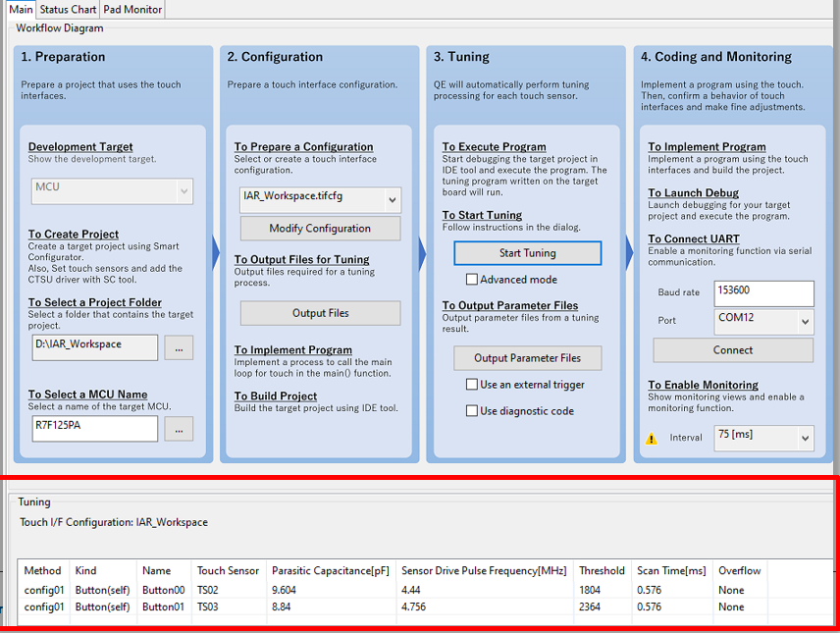Check Use an external trigger
This screenshot has width=840, height=633.
pos(472,385)
